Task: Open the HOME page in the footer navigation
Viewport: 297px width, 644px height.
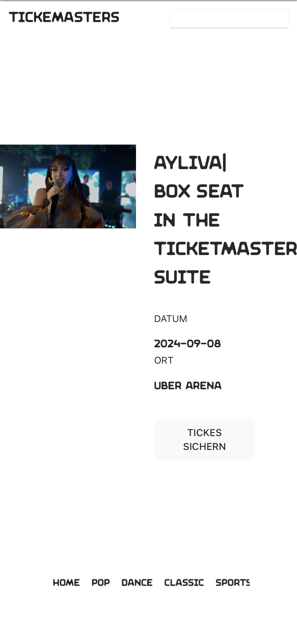Action: [66, 582]
